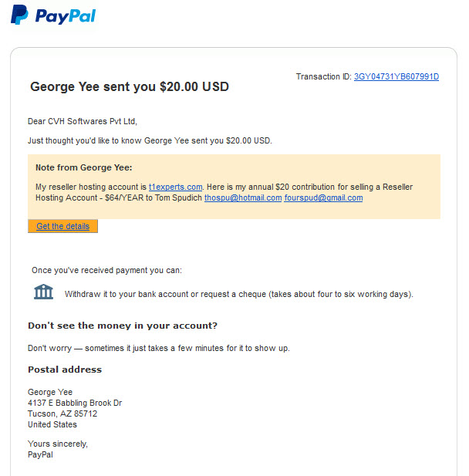The image size is (469, 476).
Task: Click the Withdraw it to your bank account text
Action: [x=238, y=294]
